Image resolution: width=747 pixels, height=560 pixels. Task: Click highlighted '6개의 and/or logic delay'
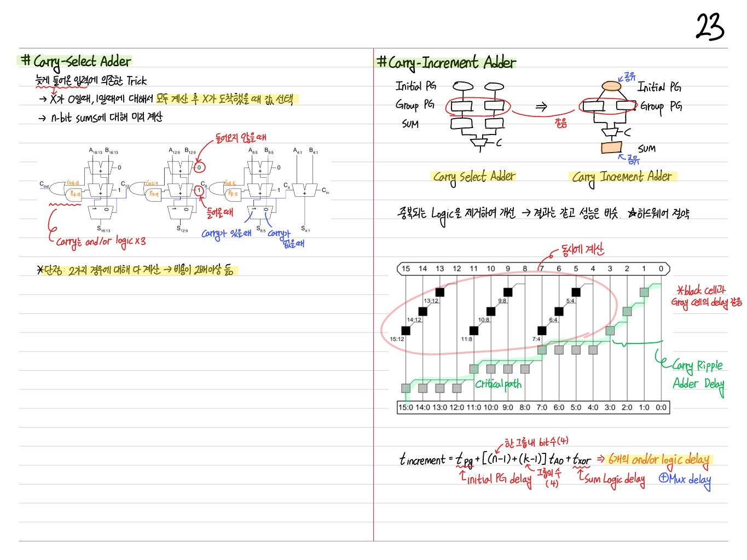point(659,460)
